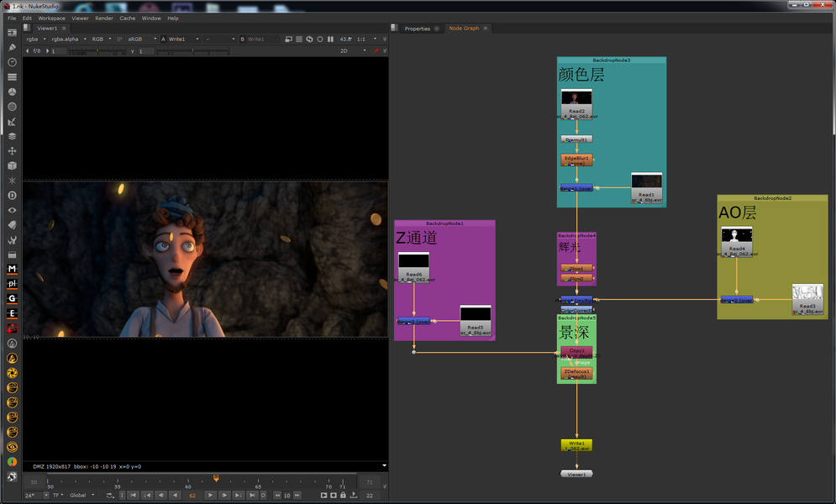Screen dimensions: 836x504
Task: Click the gain slider in viewer
Action: pyautogui.click(x=97, y=52)
